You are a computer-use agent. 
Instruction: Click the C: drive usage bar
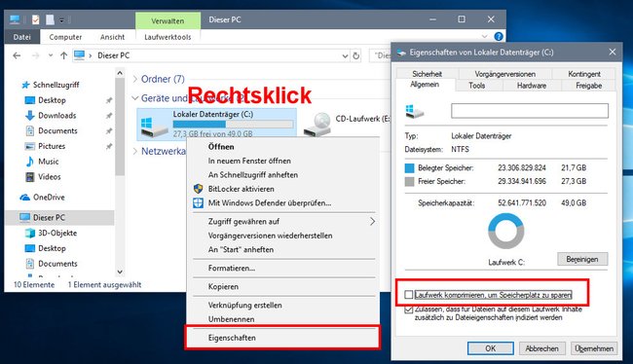(x=233, y=124)
